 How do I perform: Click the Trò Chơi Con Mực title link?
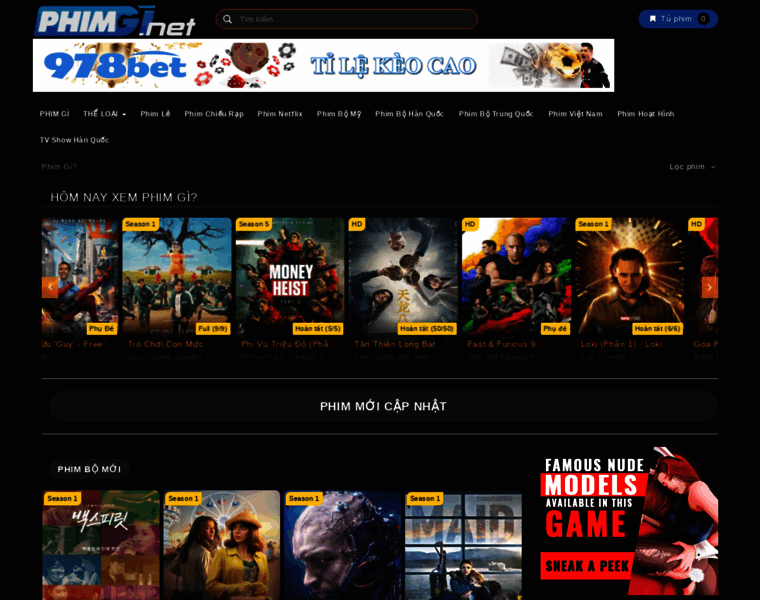tap(169, 344)
